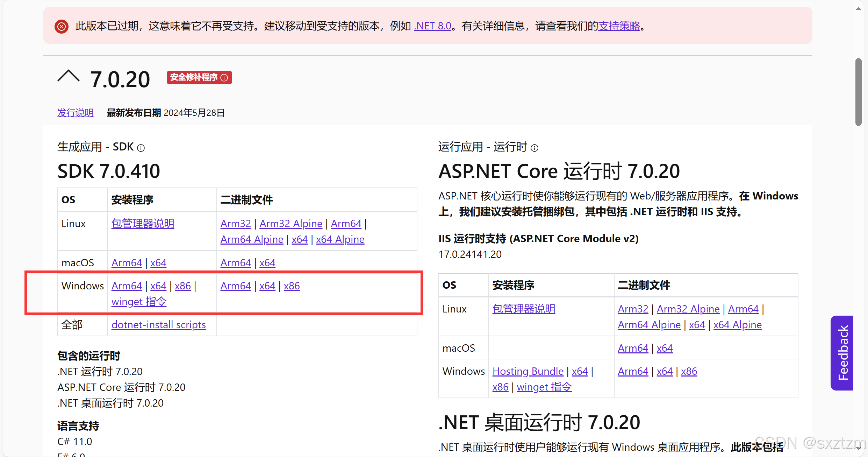
Task: Download ASP.NET Core Windows x86 installer
Action: pyautogui.click(x=501, y=387)
